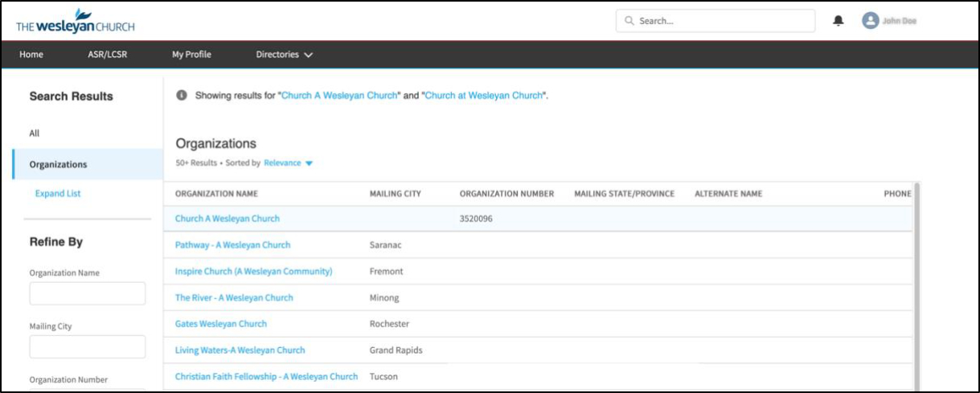The height and width of the screenshot is (393, 980).
Task: Sort by the Organization Name column header
Action: click(x=216, y=194)
